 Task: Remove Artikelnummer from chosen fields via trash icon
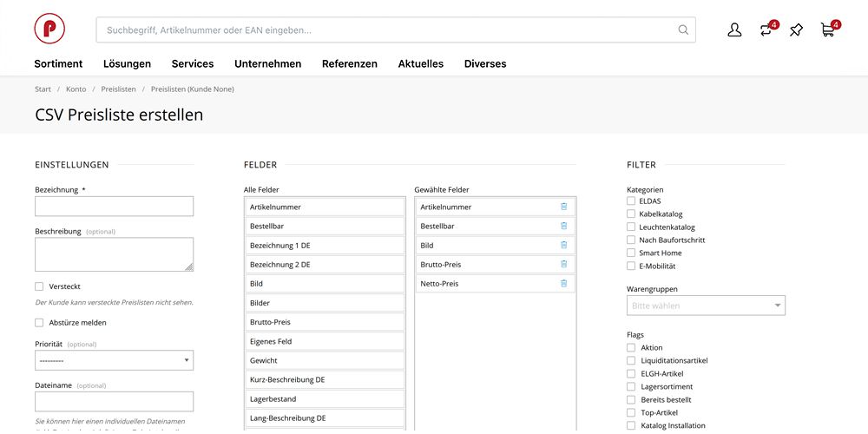(563, 207)
